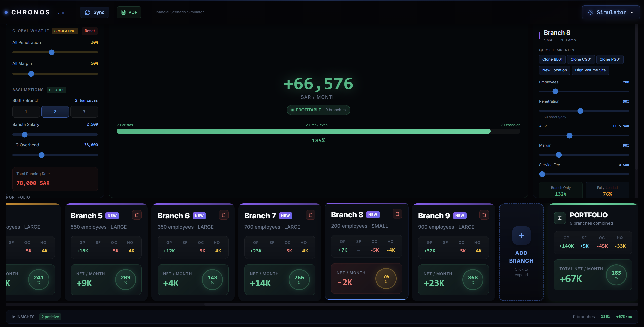Remove Branch 9 with the trash icon
The image size is (644, 327).
(484, 215)
